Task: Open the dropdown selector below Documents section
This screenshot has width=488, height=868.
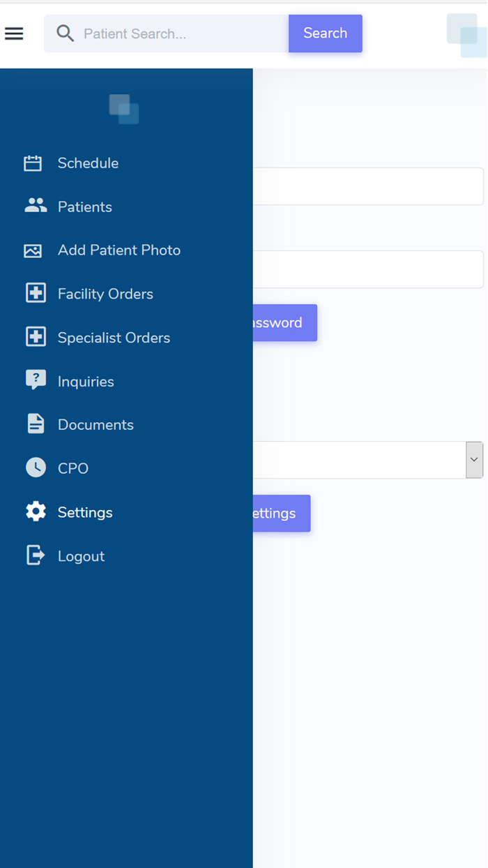Action: coord(474,460)
